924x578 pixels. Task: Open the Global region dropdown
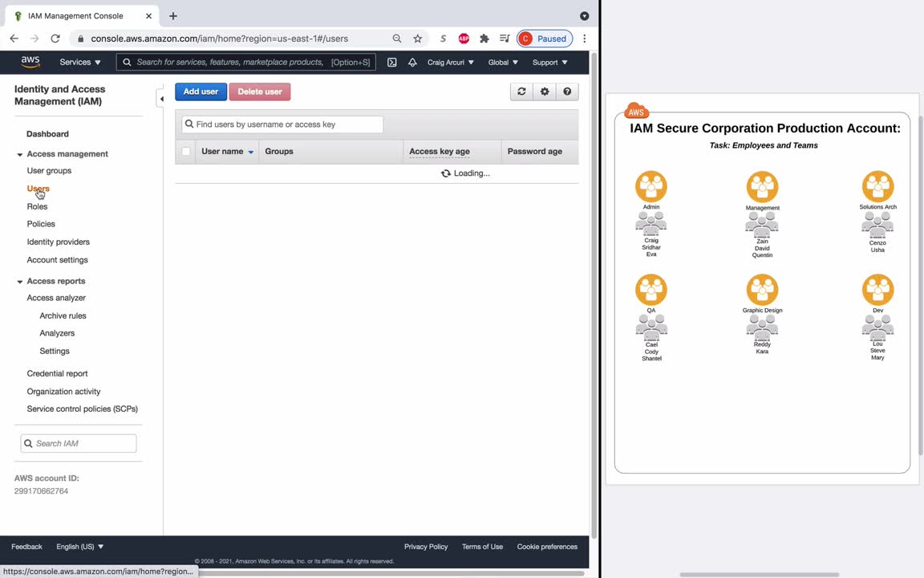coord(503,62)
